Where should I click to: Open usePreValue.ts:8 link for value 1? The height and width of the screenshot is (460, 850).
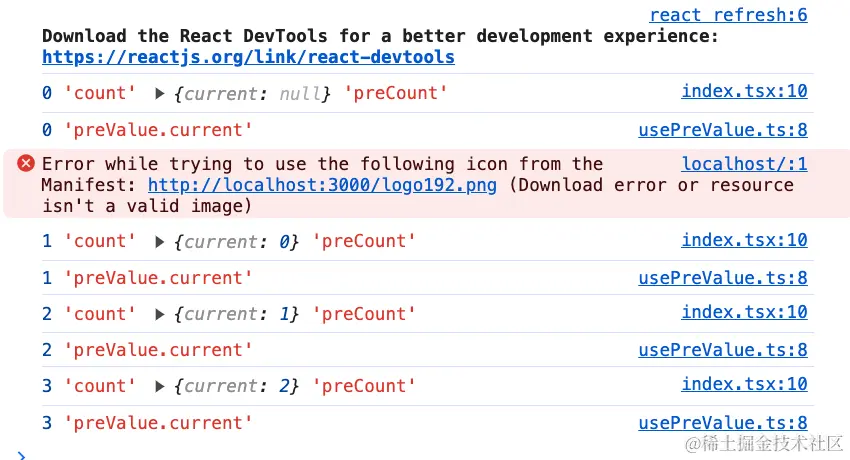[723, 277]
